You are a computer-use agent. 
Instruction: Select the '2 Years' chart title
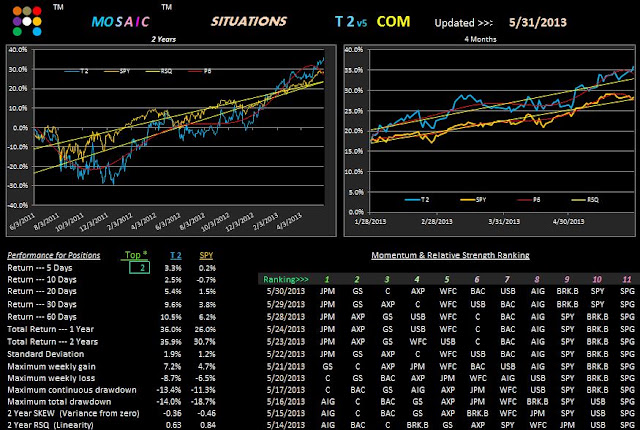(163, 39)
